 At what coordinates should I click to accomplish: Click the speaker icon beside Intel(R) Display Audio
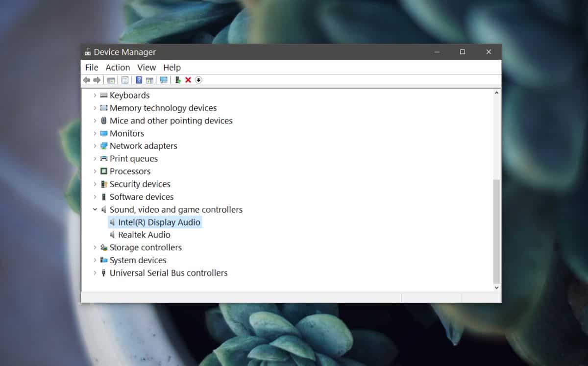click(113, 222)
